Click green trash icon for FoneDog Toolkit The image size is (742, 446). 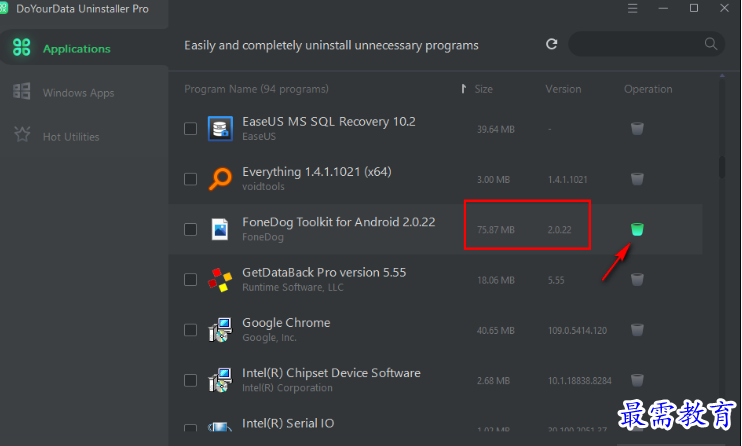[637, 229]
